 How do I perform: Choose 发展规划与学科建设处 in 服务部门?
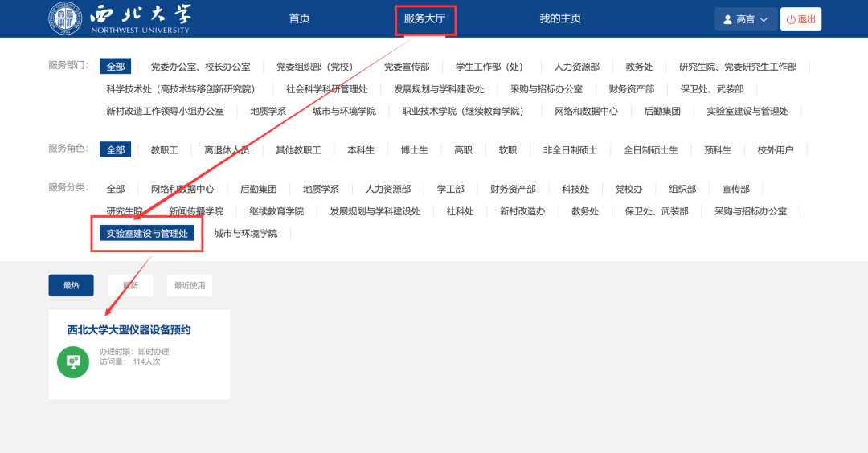coord(439,89)
